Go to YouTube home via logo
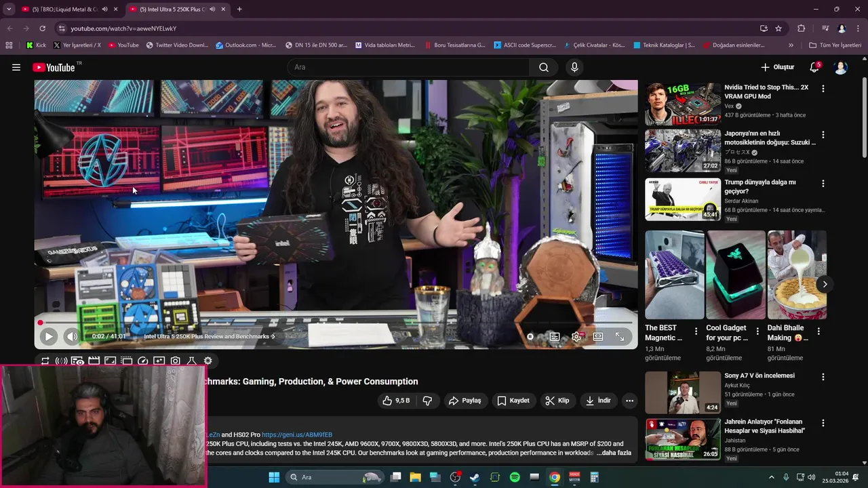Screen dimensions: 868x488 (54, 67)
